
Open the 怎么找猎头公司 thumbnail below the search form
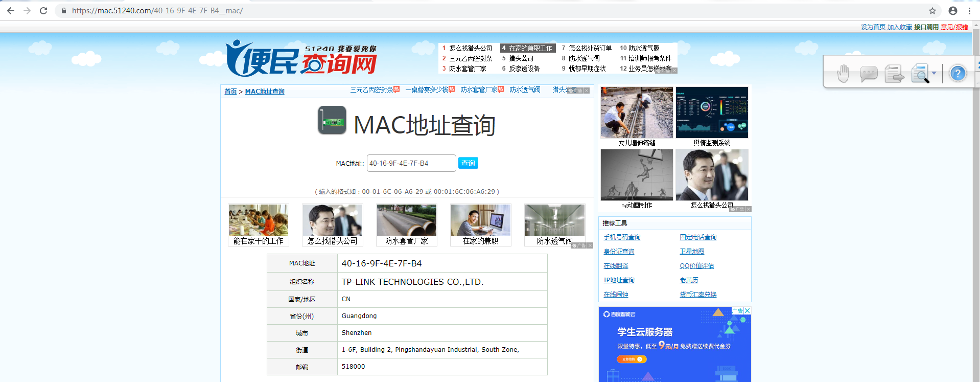[333, 225]
